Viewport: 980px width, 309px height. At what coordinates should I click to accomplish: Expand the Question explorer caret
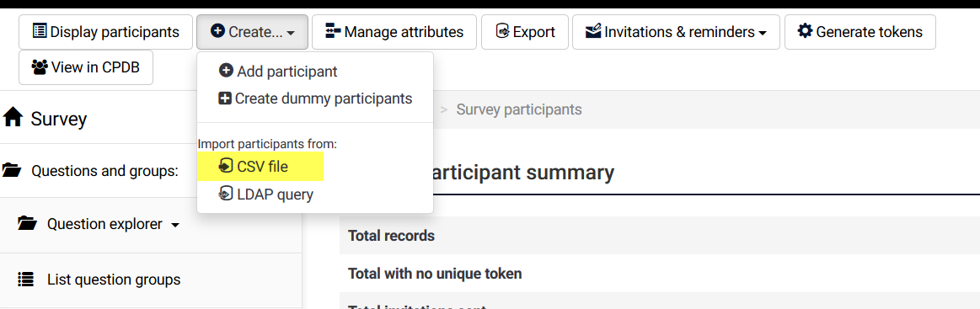point(175,226)
